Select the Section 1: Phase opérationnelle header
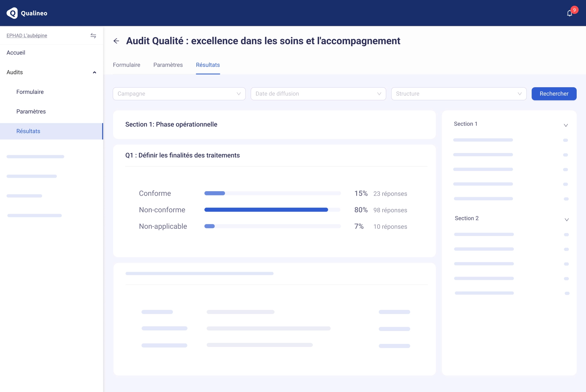The height and width of the screenshot is (392, 586). [x=171, y=124]
